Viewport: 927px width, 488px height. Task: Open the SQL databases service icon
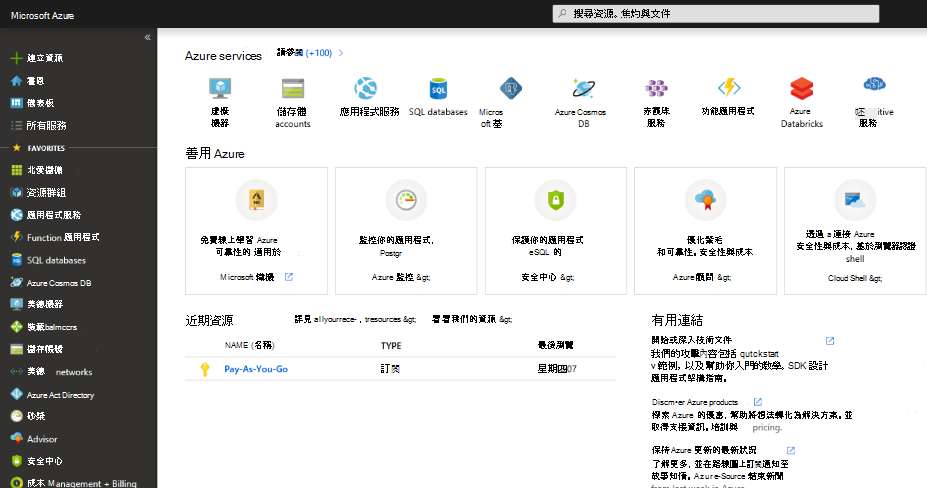pyautogui.click(x=438, y=88)
